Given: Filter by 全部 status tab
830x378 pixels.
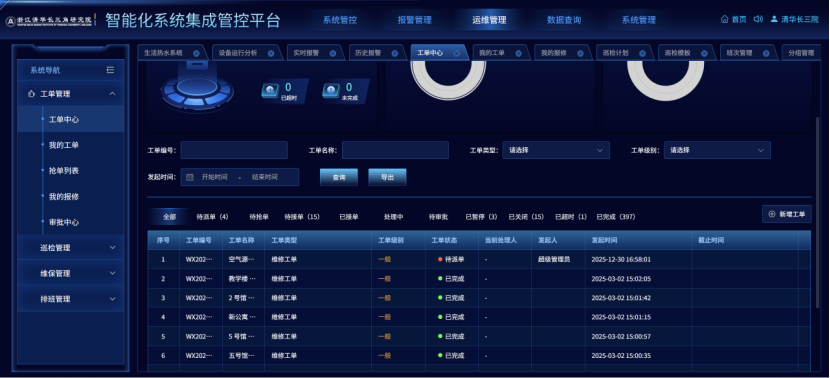Looking at the screenshot, I should [169, 217].
